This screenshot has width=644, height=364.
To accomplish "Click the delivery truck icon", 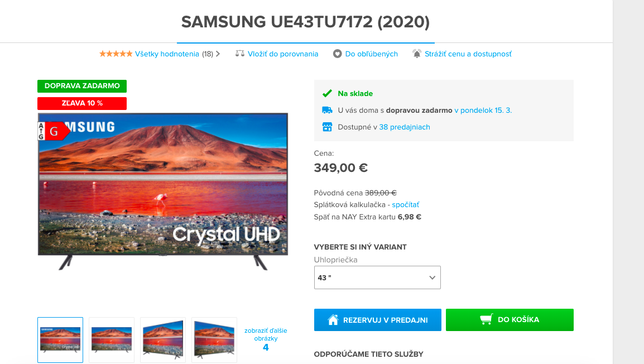I will [327, 110].
